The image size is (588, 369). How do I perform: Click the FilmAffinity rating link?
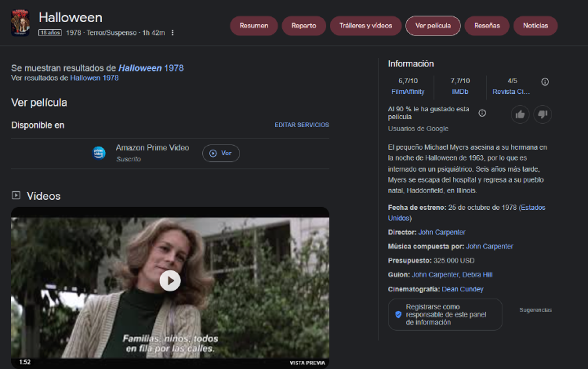click(408, 92)
